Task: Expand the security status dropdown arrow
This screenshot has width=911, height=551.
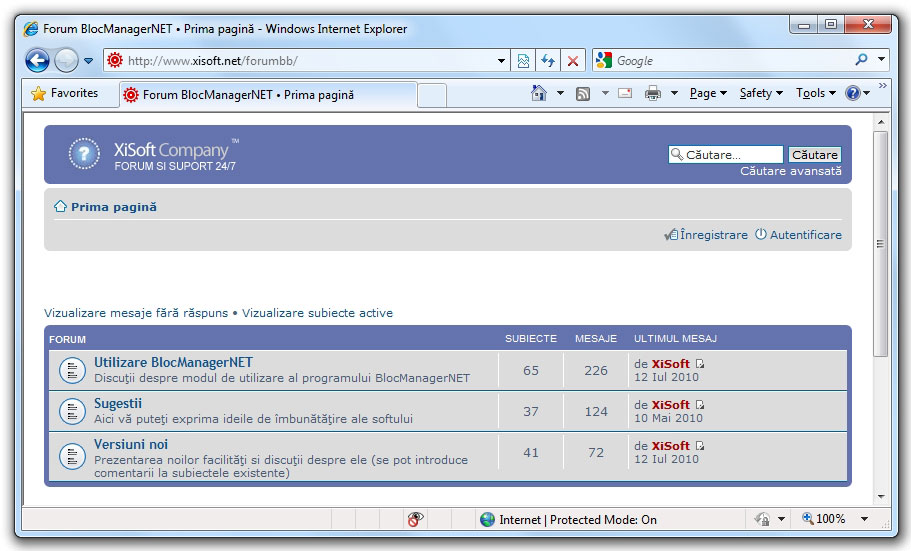Action: tap(781, 519)
